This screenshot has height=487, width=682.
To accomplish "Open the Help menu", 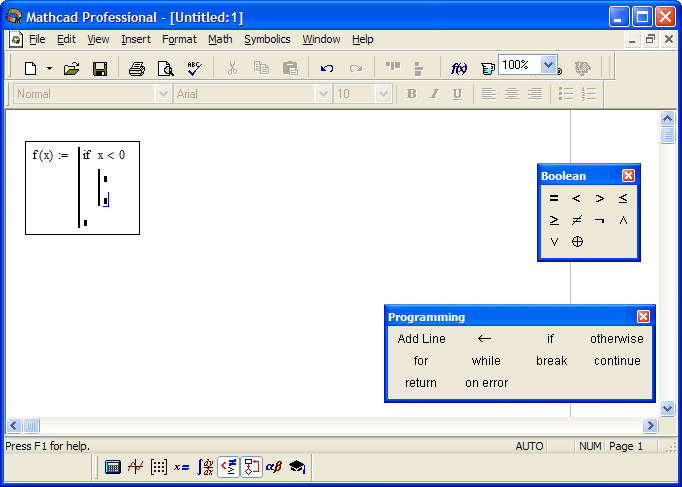I will coord(363,39).
